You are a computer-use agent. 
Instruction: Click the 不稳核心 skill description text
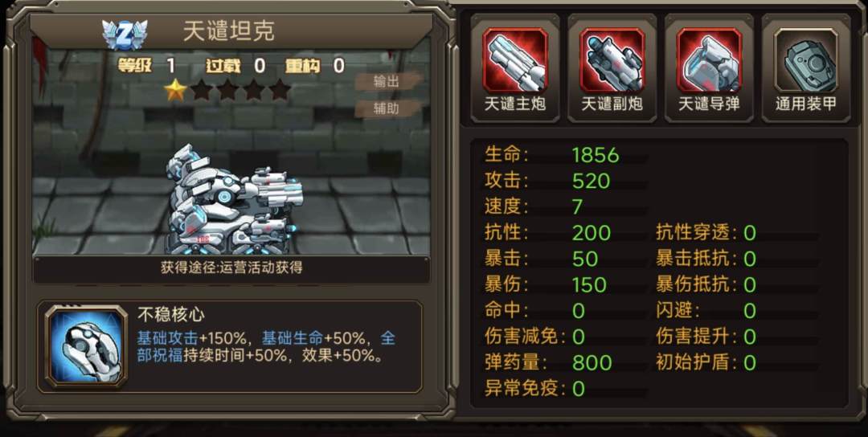tap(266, 346)
